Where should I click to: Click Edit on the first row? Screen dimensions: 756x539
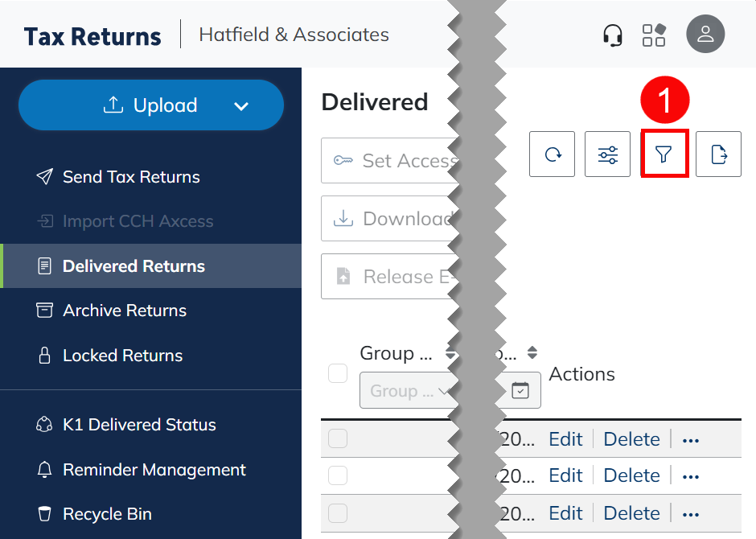(565, 439)
